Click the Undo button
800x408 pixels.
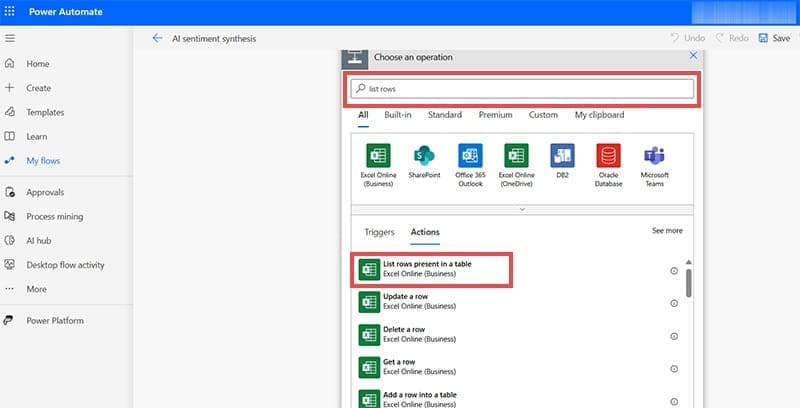[x=688, y=38]
